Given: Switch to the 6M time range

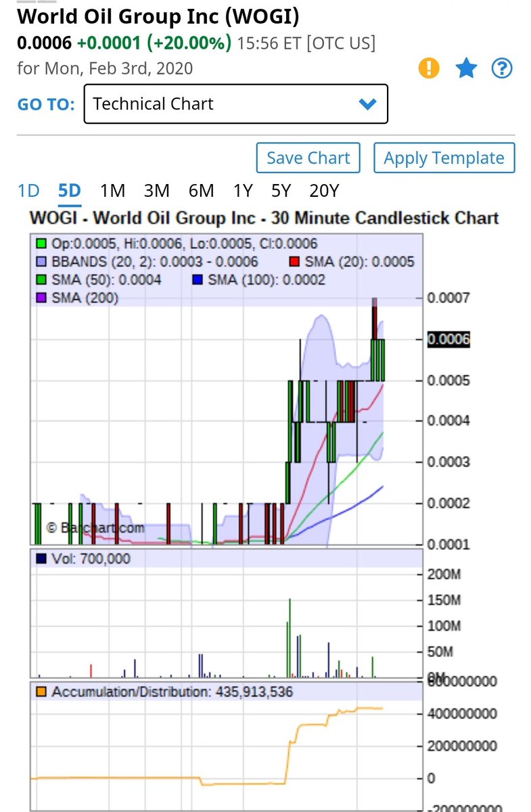Looking at the screenshot, I should (x=201, y=191).
